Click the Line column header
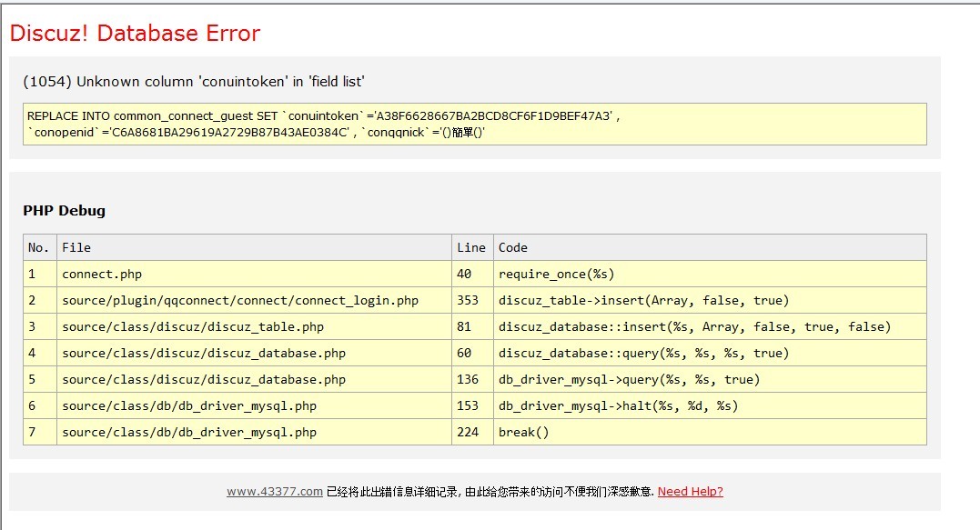Viewport: 980px width, 530px height. coord(471,247)
